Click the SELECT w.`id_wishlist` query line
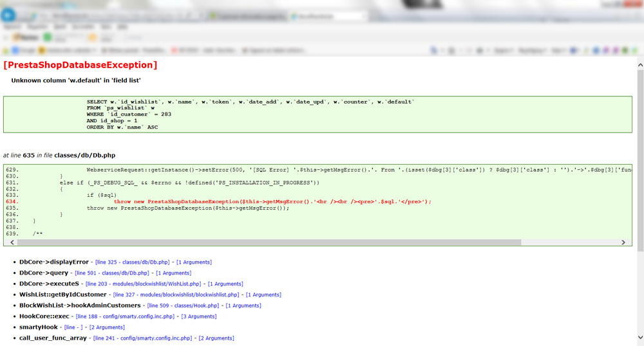The height and width of the screenshot is (346, 644). [251, 102]
